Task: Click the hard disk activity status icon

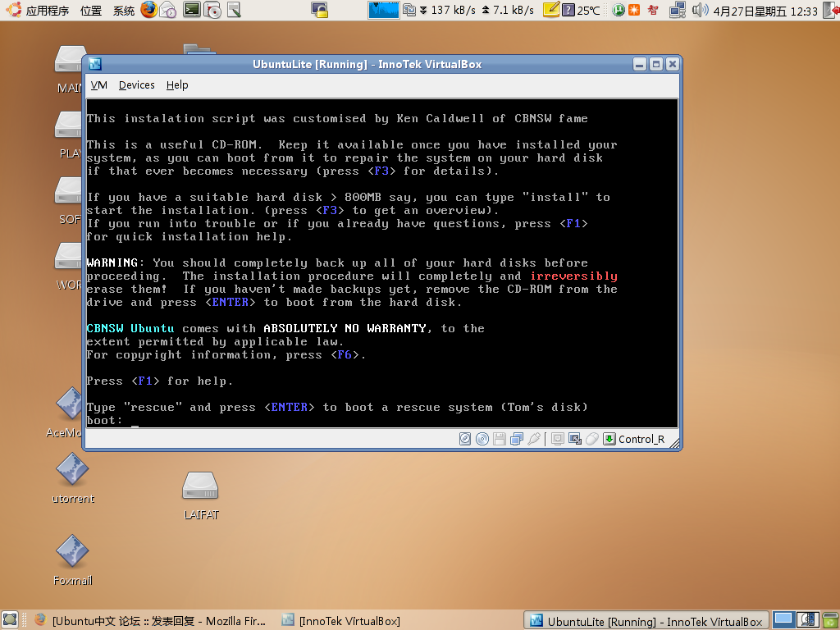Action: pyautogui.click(x=465, y=440)
